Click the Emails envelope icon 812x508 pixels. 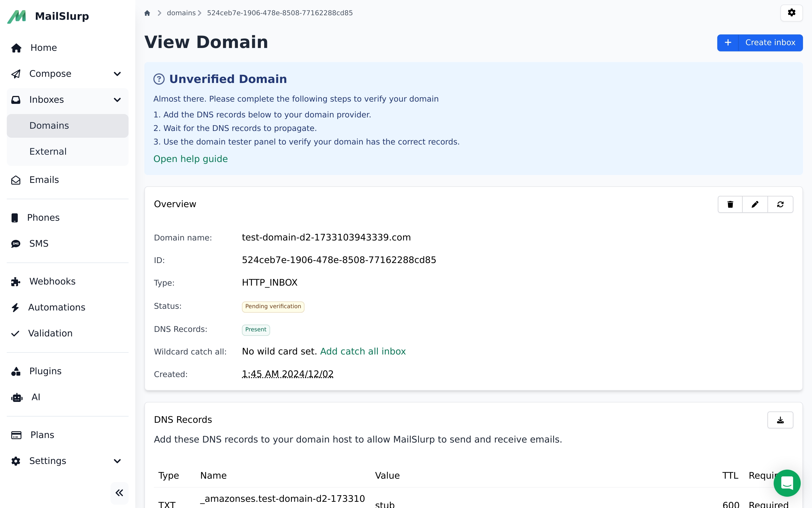click(x=16, y=180)
